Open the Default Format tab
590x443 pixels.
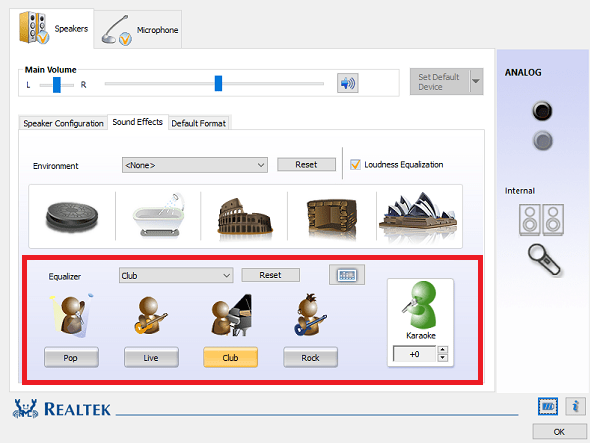[x=199, y=123]
